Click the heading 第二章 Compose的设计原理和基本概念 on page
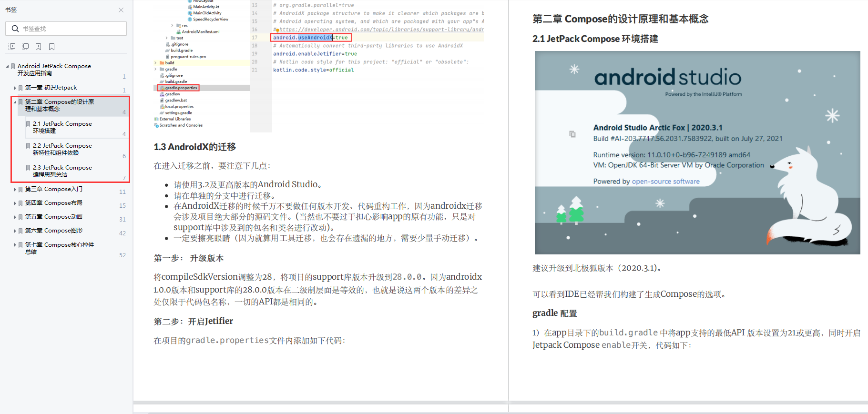Screen dimensions: 868x414 point(620,19)
